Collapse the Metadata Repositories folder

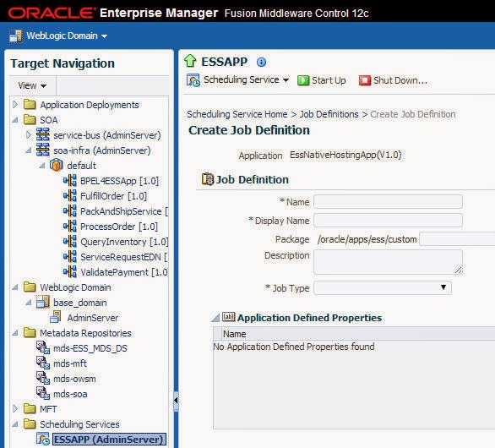tap(15, 333)
